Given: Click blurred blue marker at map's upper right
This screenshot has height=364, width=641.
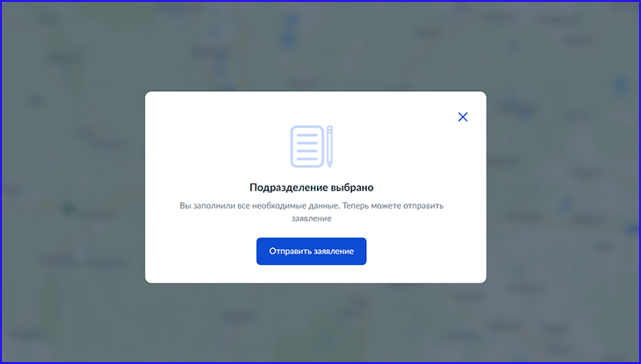Looking at the screenshot, I should (x=623, y=85).
